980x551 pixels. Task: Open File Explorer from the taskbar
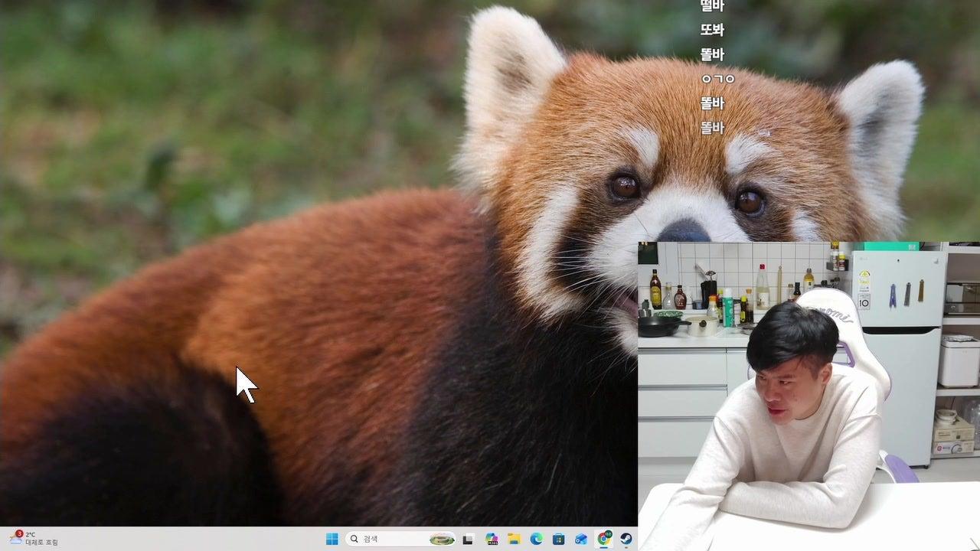514,539
